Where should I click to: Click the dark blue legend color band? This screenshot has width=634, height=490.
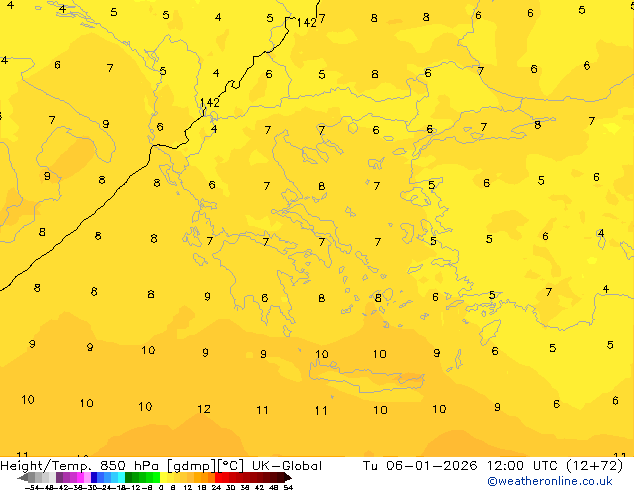point(94,477)
